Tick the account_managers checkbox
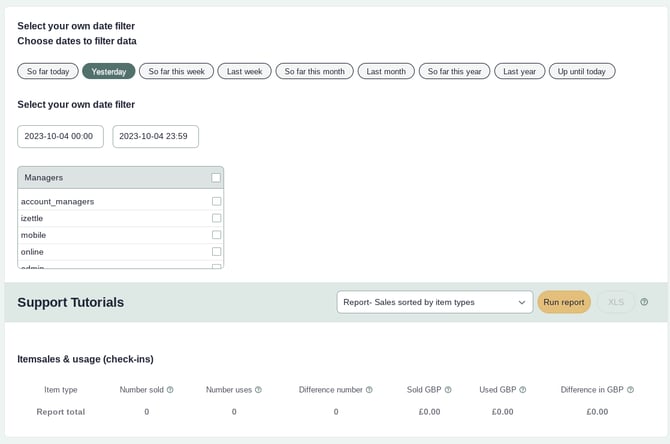 (x=216, y=201)
